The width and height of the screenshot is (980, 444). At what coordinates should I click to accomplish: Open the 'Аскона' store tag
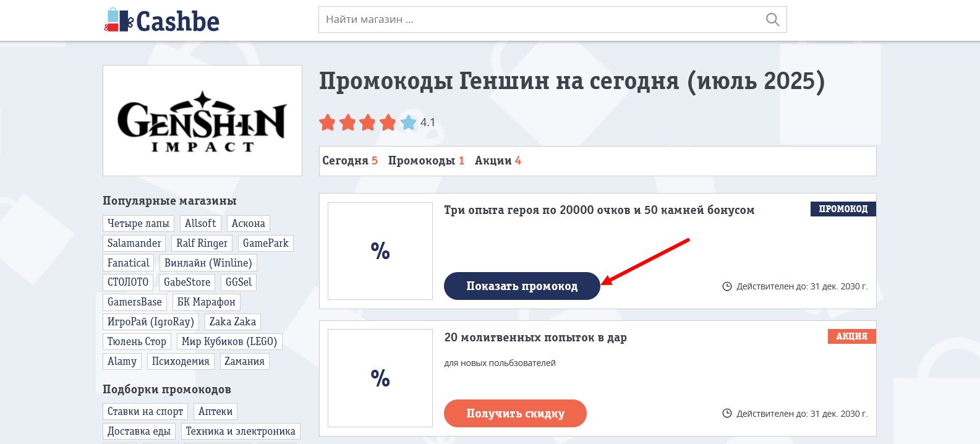(x=248, y=223)
